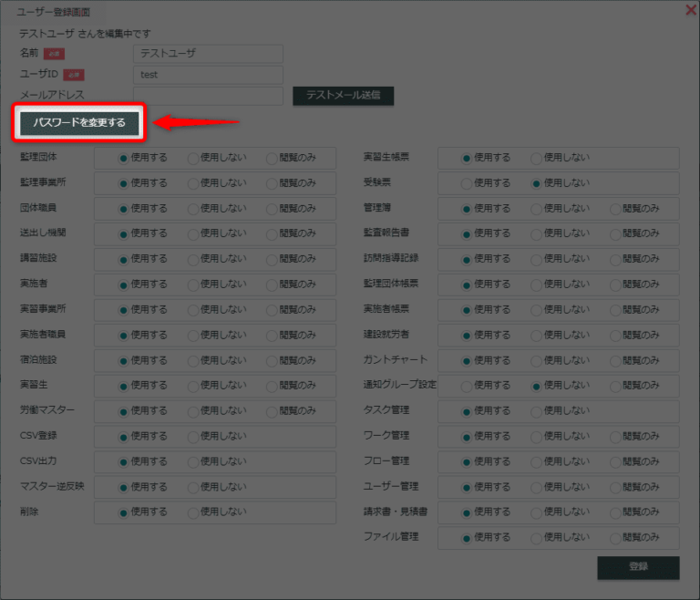Set ファイル管理 to 閲覧のみ
Image resolution: width=700 pixels, height=600 pixels.
tap(615, 537)
